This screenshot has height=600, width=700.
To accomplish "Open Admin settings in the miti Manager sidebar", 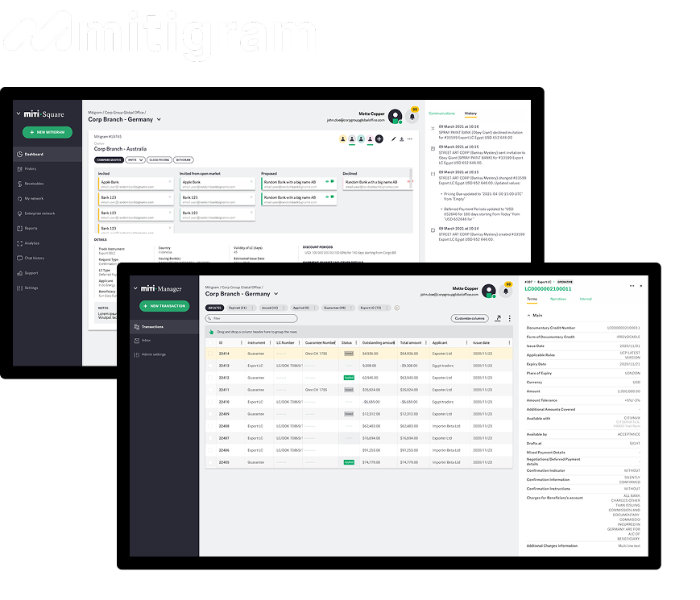I will pos(164,354).
